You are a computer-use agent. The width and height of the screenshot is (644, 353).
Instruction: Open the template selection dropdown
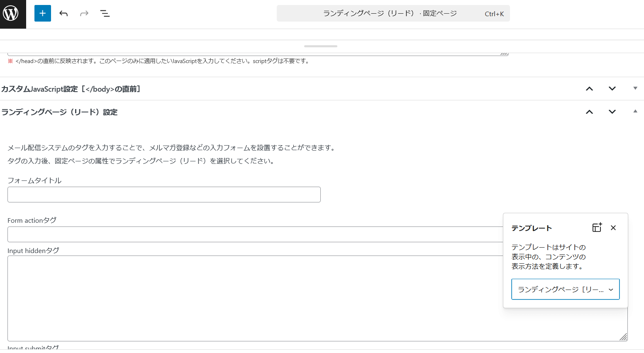[565, 289]
